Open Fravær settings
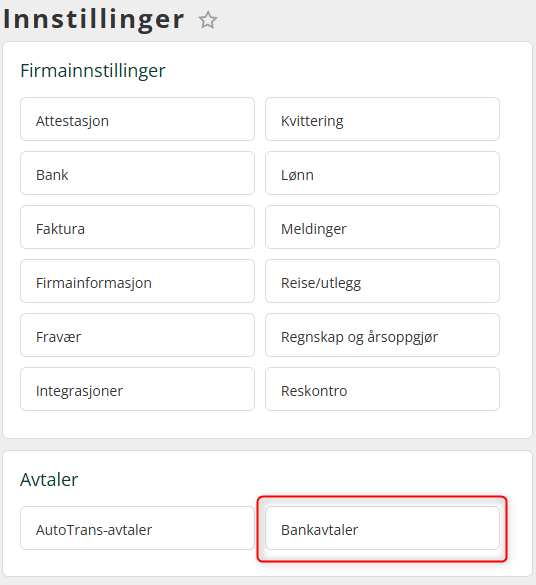The image size is (536, 585). click(137, 335)
